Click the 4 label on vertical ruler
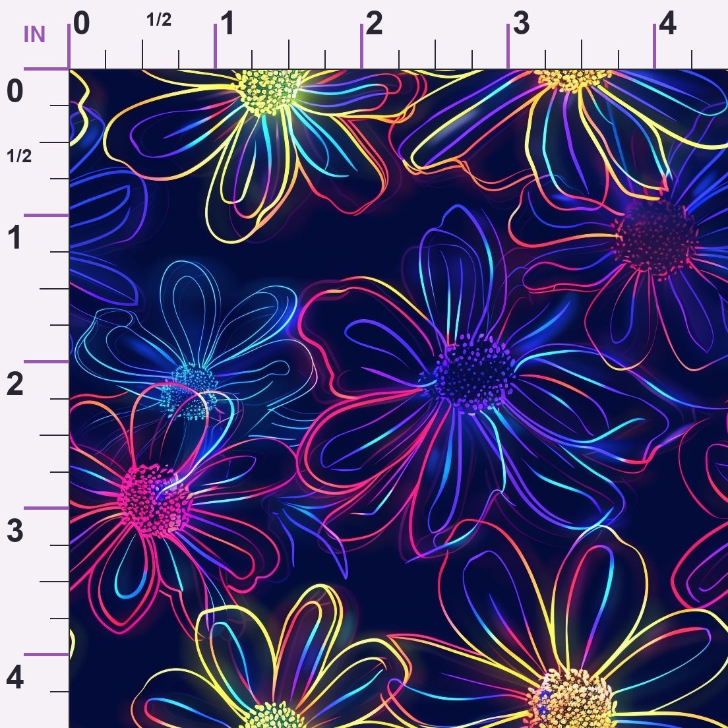The width and height of the screenshot is (728, 728). click(15, 677)
